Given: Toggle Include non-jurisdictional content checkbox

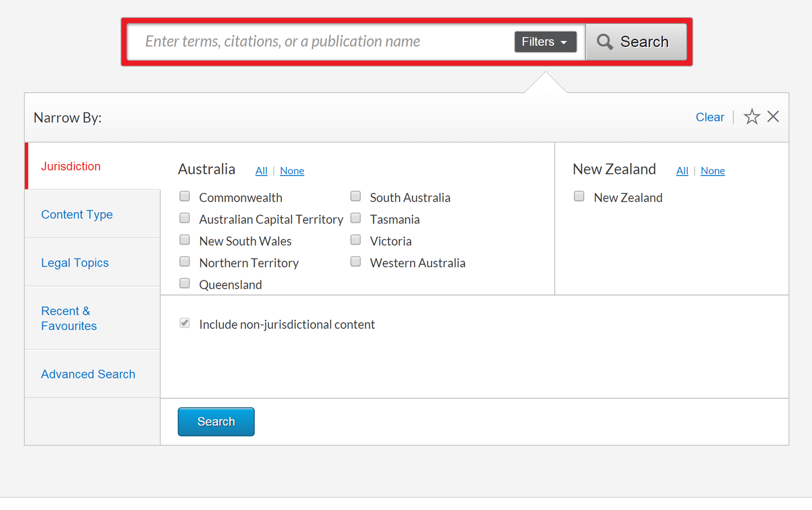Looking at the screenshot, I should [185, 323].
